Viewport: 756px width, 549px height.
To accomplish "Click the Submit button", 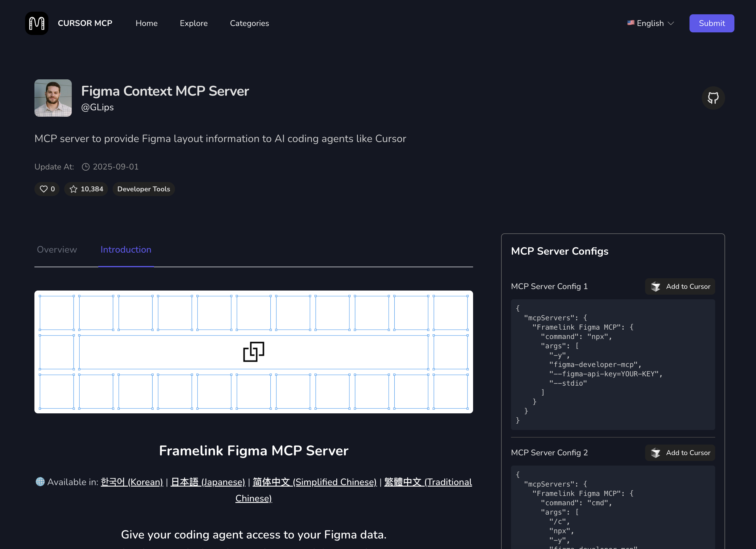I will click(x=712, y=23).
